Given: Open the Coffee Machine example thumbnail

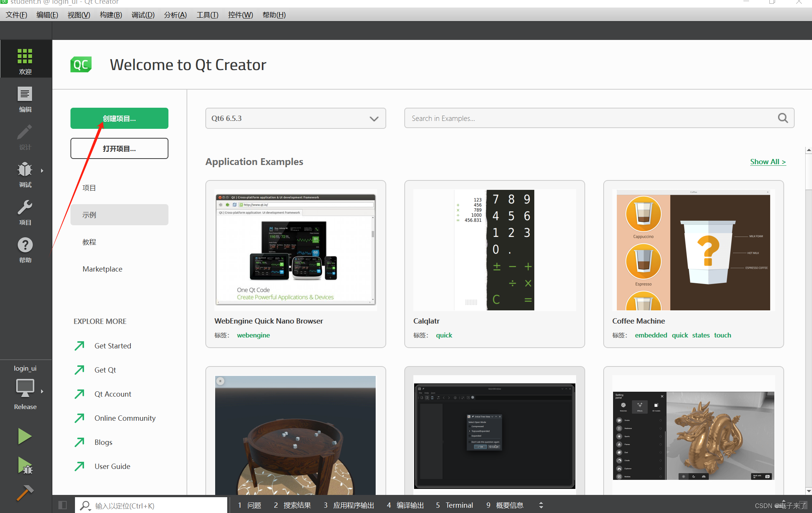Looking at the screenshot, I should coord(693,250).
